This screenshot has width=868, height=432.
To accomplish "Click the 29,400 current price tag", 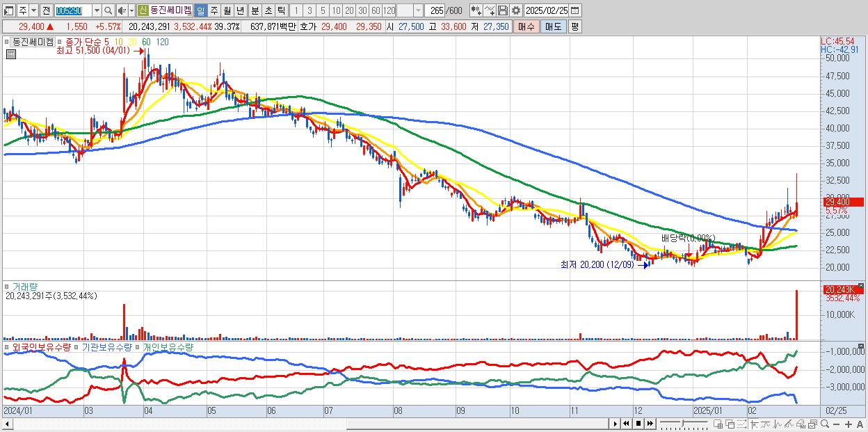I will [x=842, y=202].
